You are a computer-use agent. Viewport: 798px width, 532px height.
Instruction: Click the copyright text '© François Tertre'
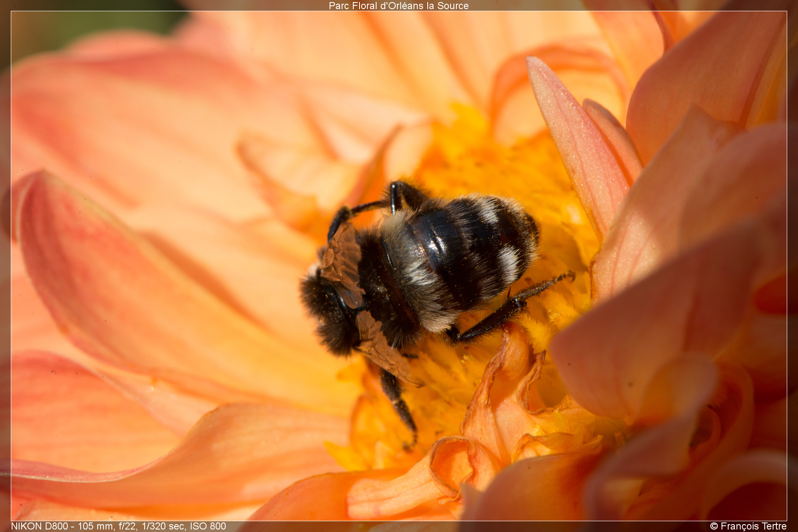coord(748,526)
